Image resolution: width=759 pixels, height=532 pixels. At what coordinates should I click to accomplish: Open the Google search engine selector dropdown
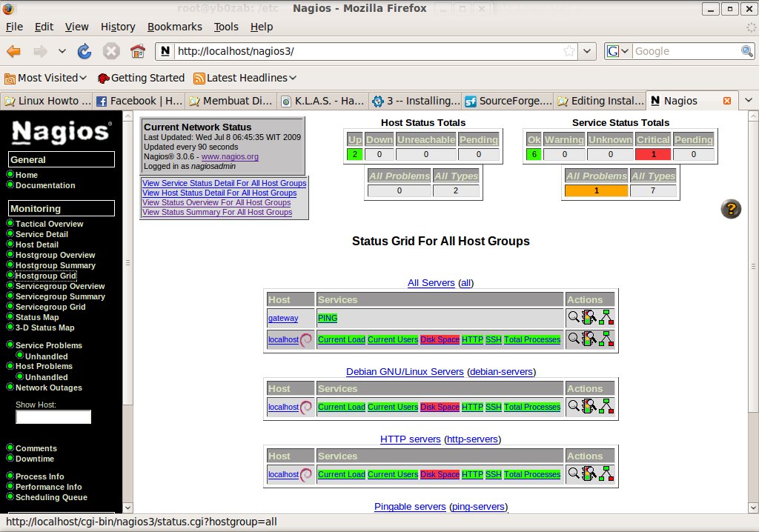click(618, 51)
